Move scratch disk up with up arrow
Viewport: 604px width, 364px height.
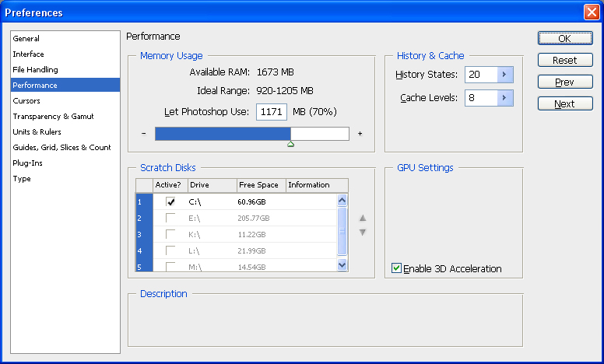[x=363, y=219]
